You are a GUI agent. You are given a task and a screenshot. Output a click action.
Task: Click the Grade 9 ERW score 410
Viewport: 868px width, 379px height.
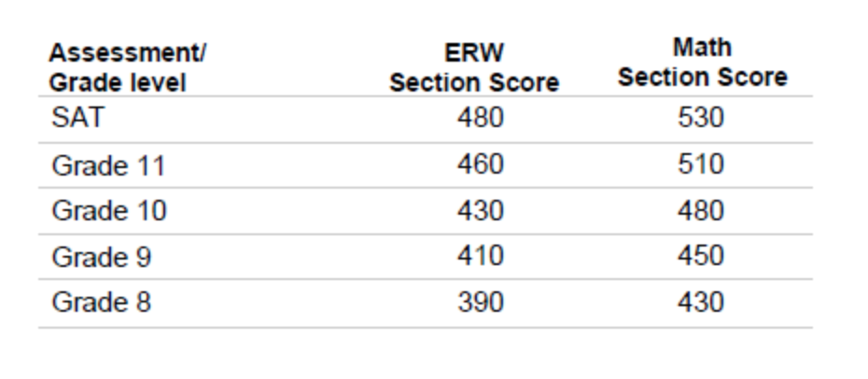[480, 256]
